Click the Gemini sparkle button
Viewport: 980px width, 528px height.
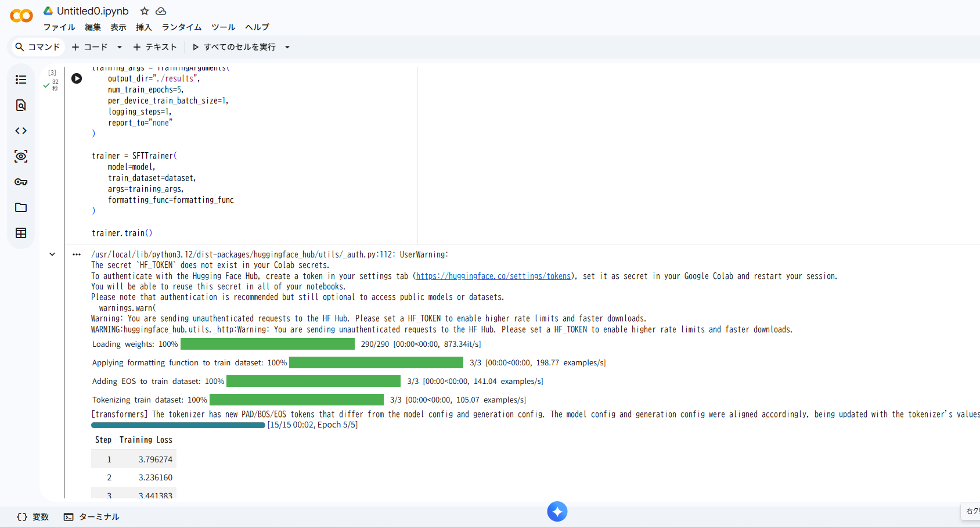coord(557,512)
